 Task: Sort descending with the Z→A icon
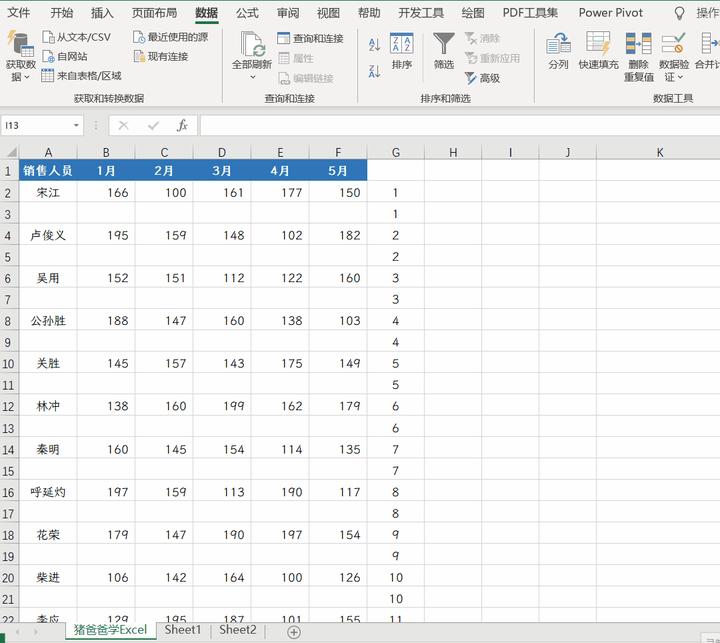(374, 71)
